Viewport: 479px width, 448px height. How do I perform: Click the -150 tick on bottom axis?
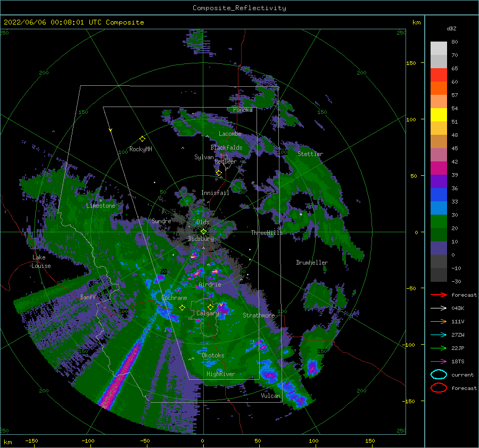(31, 441)
